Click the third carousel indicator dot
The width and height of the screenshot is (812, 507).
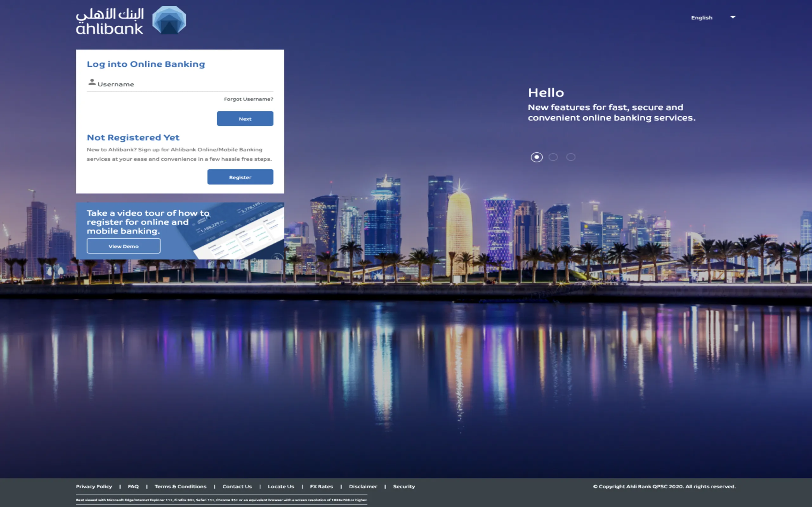pyautogui.click(x=571, y=157)
